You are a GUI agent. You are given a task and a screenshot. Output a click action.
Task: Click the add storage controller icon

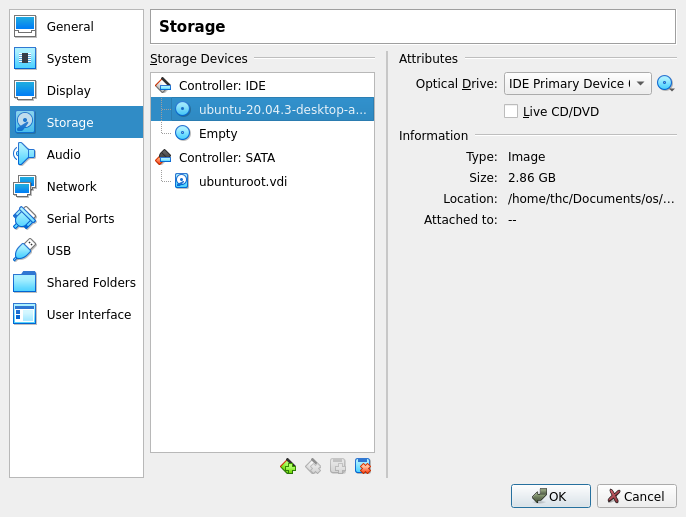tap(288, 466)
